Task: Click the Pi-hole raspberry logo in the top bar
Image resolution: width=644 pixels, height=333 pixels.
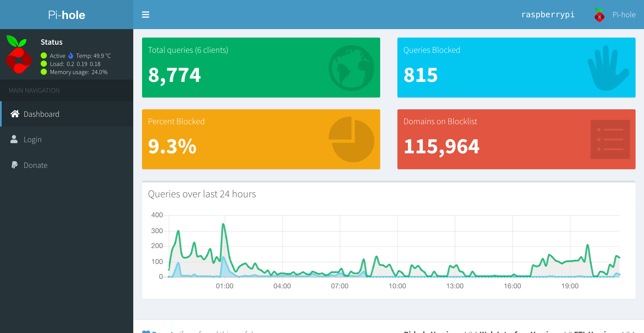Action: 599,15
